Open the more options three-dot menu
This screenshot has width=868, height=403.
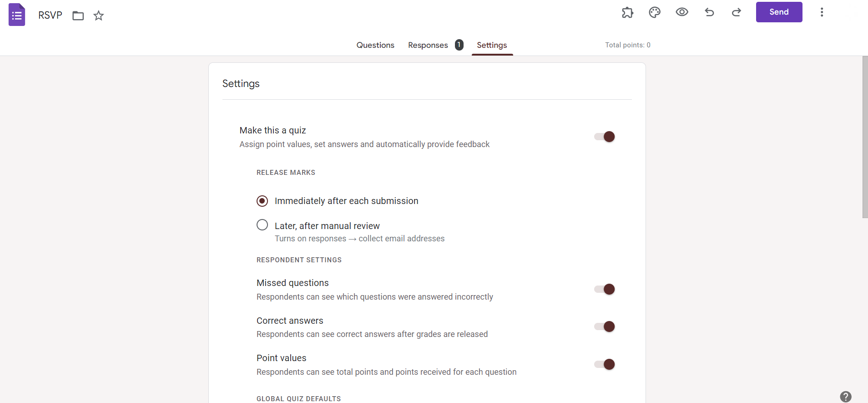point(822,12)
